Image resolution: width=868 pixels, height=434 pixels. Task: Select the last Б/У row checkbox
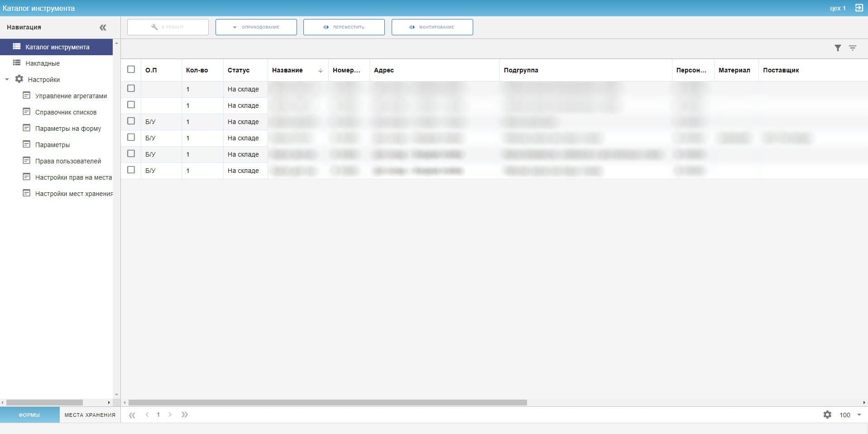[x=131, y=170]
